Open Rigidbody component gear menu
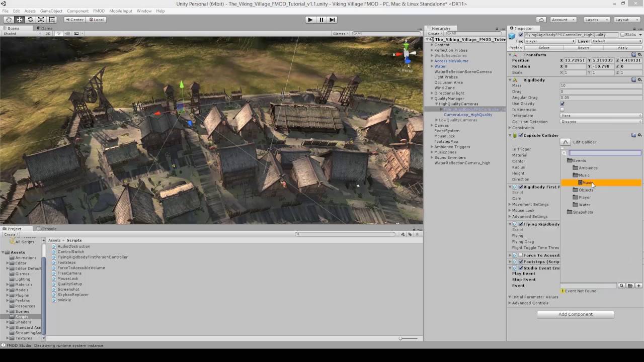Image resolution: width=644 pixels, height=362 pixels. click(640, 80)
